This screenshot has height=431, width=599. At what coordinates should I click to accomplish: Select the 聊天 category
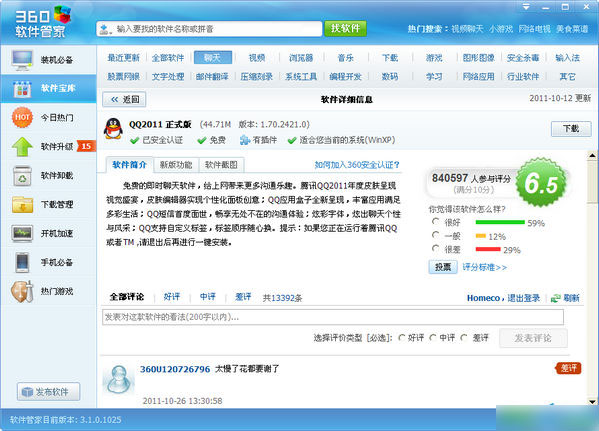point(213,58)
